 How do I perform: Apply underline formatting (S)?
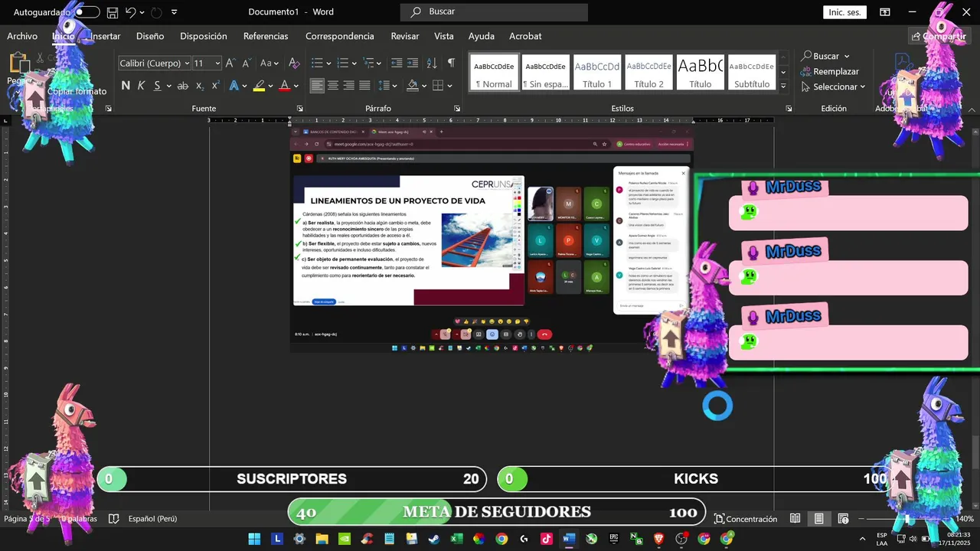click(157, 86)
